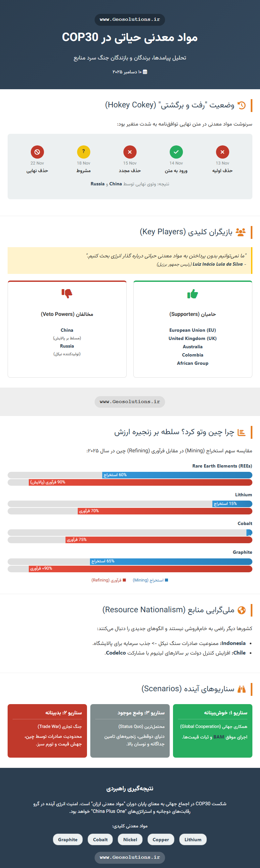This screenshot has width=260, height=868.
Task: Click the green optimistic scenario card
Action: (212, 731)
